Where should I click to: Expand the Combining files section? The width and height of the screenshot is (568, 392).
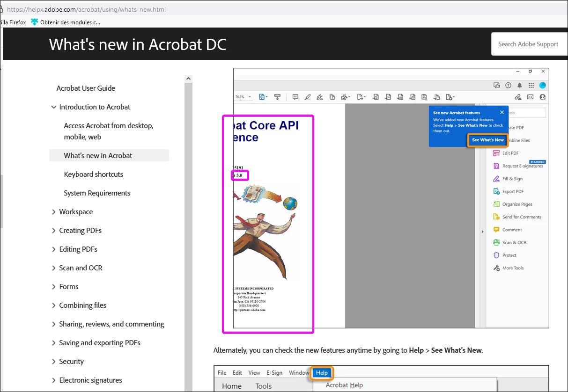click(53, 305)
